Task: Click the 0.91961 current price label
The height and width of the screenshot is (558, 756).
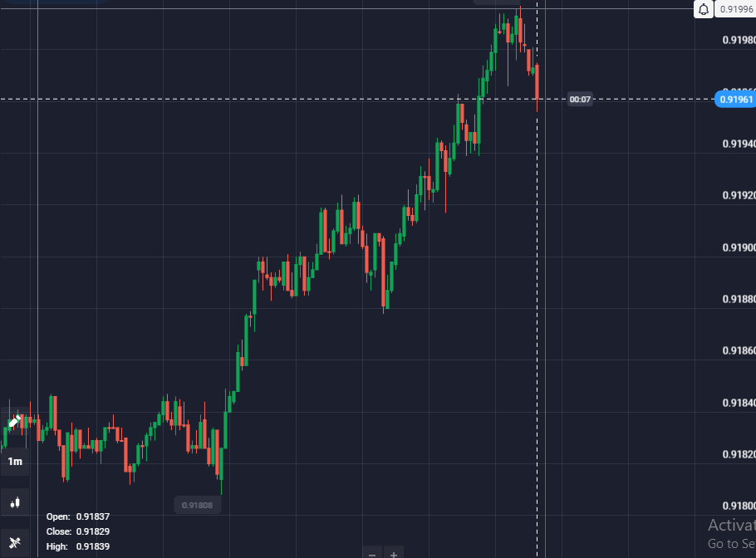Action: [734, 100]
